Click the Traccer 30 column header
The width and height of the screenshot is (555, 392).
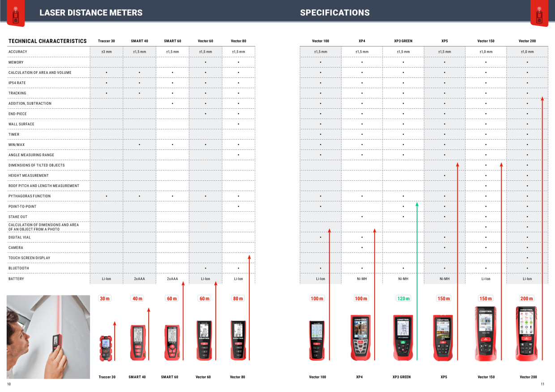107,41
